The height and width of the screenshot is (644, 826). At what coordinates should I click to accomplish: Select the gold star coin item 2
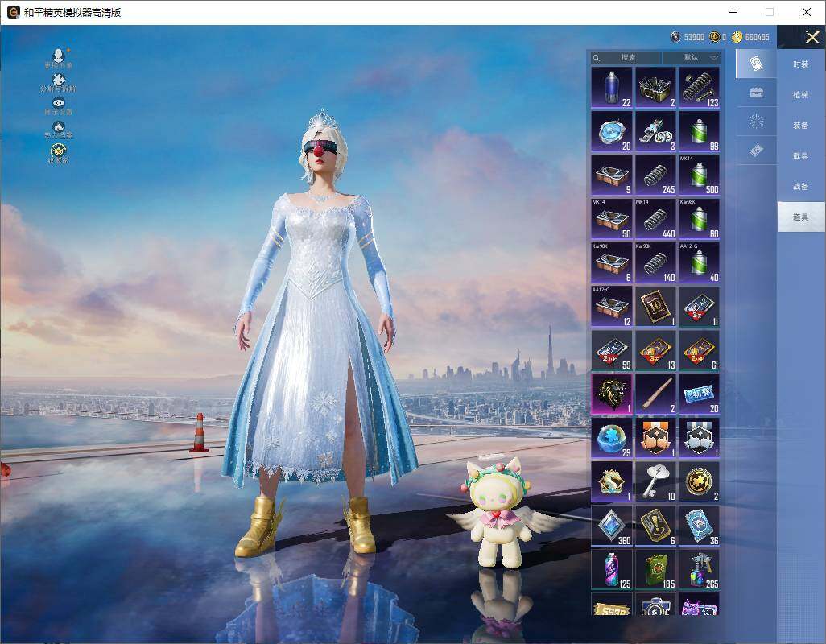point(699,482)
